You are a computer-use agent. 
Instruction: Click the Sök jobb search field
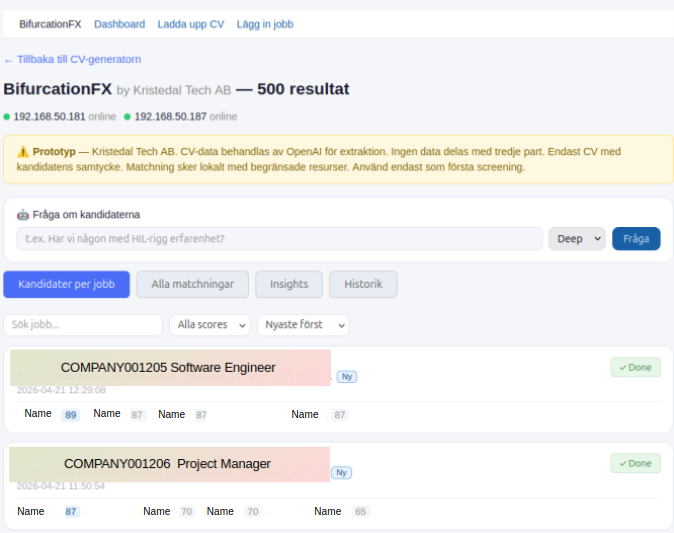83,325
